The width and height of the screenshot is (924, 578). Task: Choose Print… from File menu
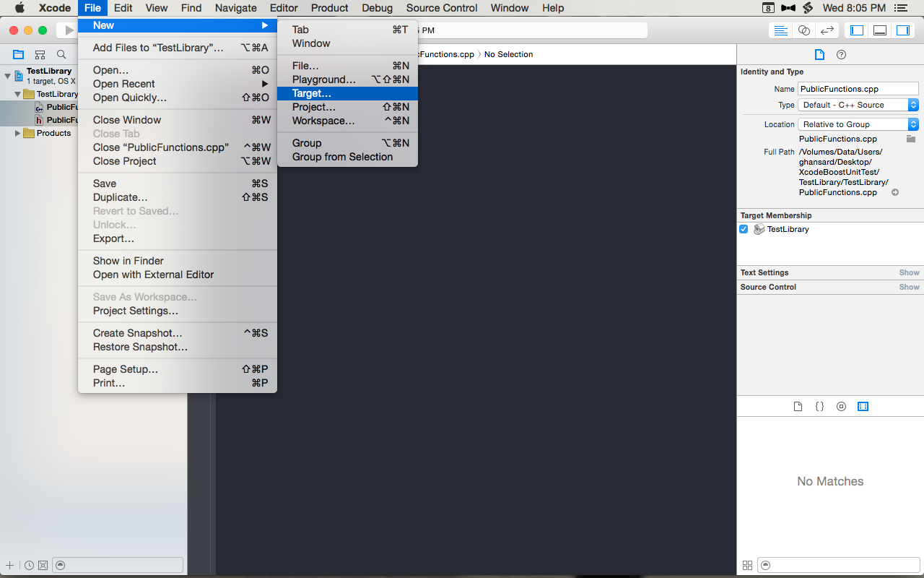tap(178, 383)
